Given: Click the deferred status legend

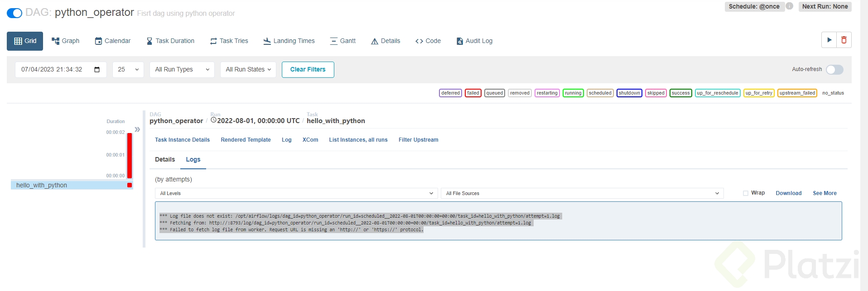Looking at the screenshot, I should (451, 93).
